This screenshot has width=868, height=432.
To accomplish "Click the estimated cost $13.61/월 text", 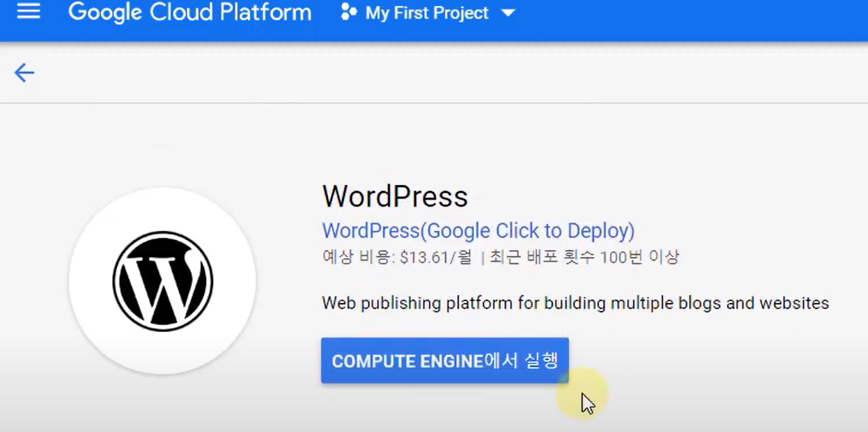I will [x=397, y=257].
